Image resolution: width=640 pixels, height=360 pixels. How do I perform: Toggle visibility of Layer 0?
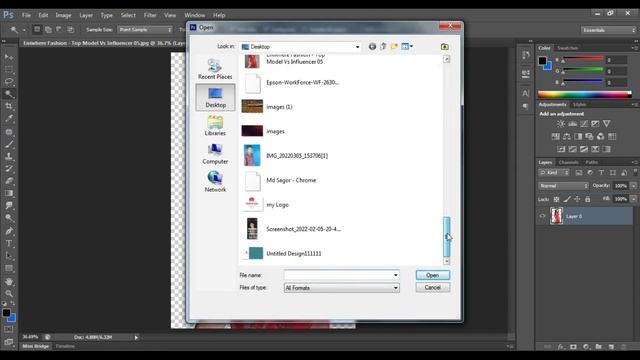click(542, 216)
